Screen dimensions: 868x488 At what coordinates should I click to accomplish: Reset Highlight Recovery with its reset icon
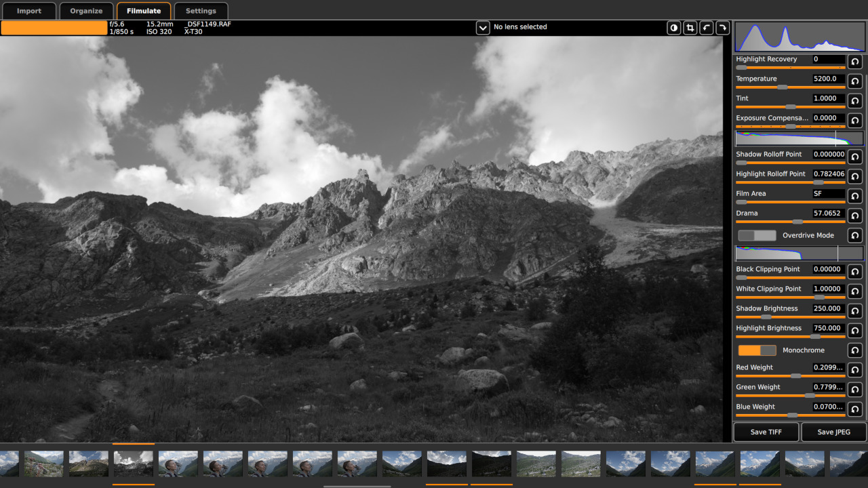(x=855, y=62)
